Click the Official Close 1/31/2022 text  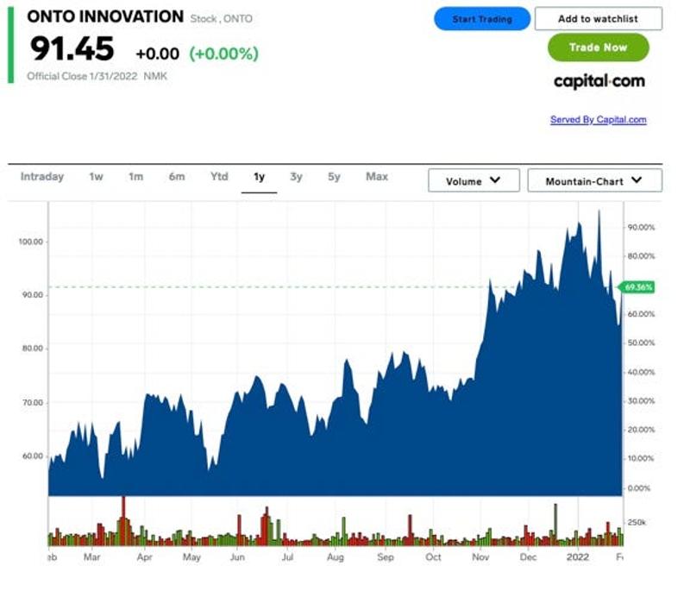click(x=82, y=76)
